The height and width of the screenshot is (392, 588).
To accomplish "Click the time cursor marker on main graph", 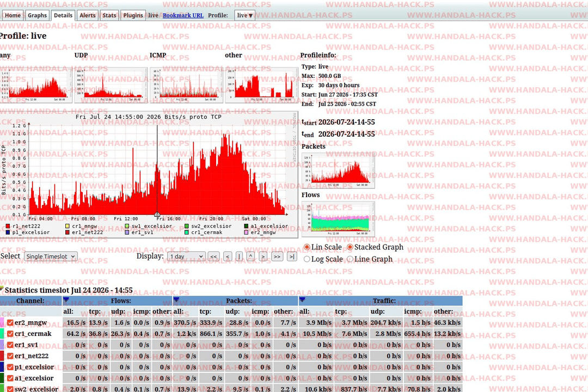I will point(157,215).
